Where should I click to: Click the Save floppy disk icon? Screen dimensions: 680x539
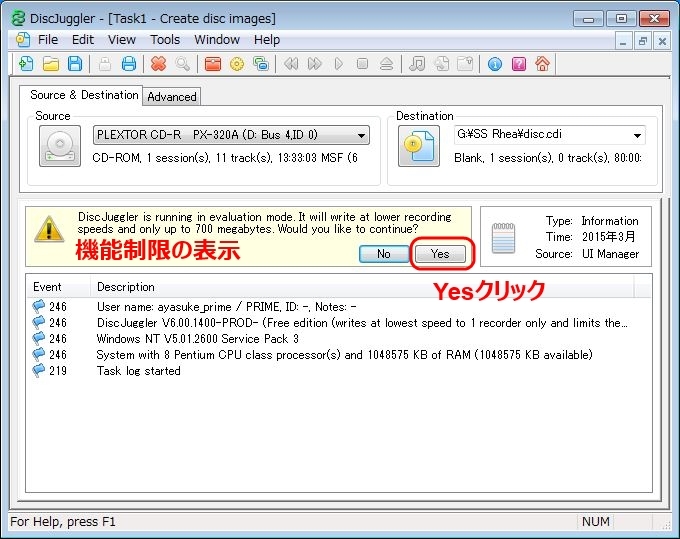[x=75, y=64]
